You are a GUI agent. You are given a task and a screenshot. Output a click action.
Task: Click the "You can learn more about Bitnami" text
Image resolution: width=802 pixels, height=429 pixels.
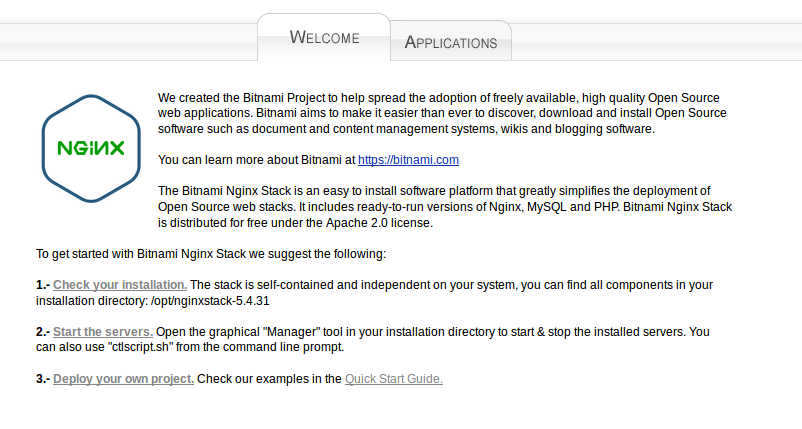(x=256, y=160)
